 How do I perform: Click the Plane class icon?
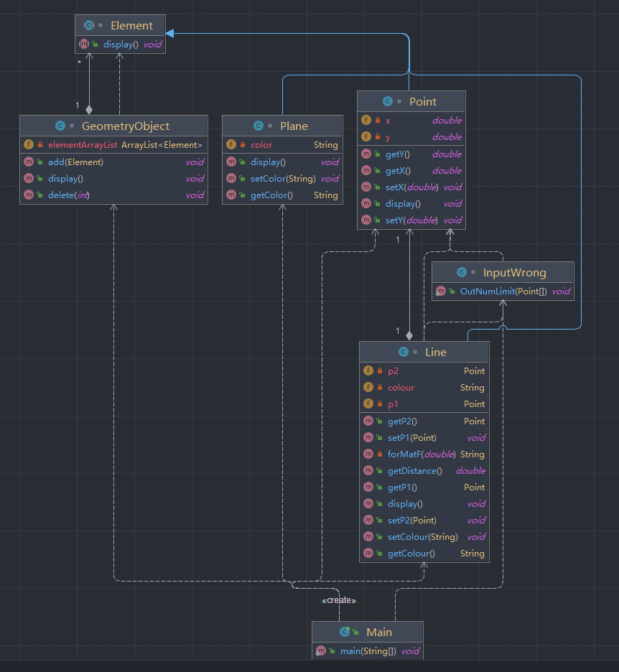point(258,126)
